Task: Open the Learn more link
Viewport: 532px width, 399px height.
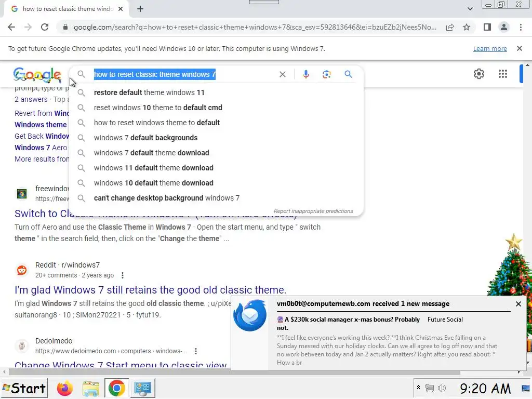Action: point(490,48)
